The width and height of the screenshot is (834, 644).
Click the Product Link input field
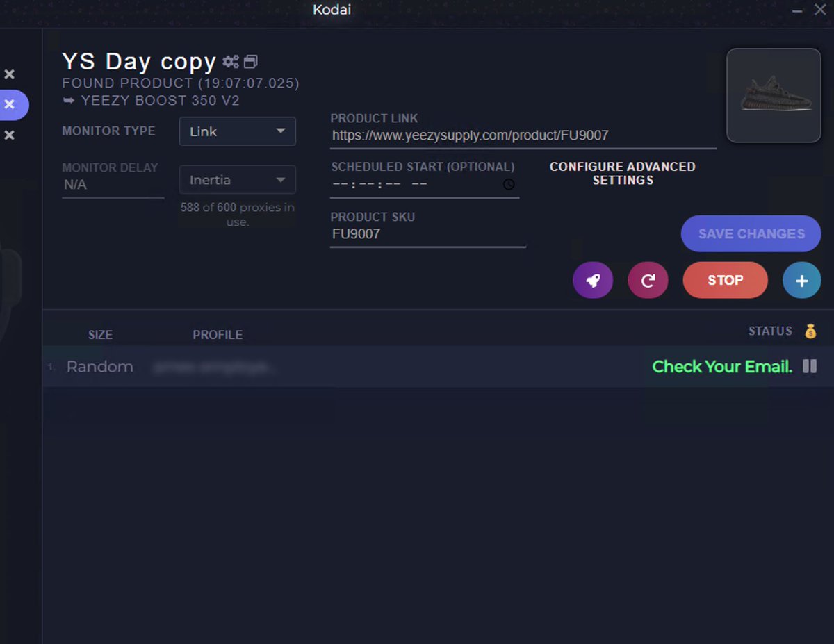pyautogui.click(x=523, y=135)
